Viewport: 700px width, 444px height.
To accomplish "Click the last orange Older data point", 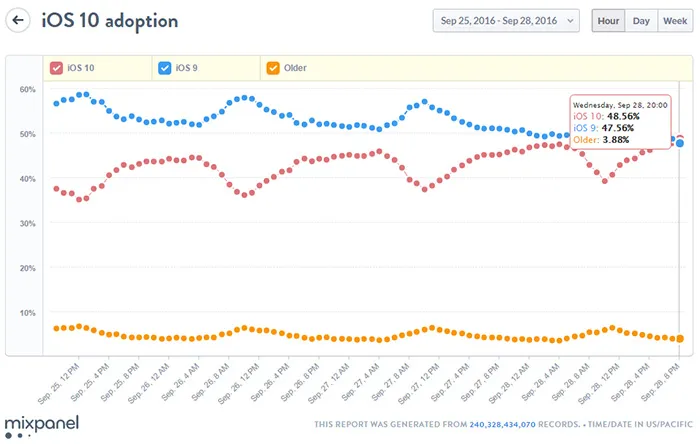I will click(x=680, y=339).
